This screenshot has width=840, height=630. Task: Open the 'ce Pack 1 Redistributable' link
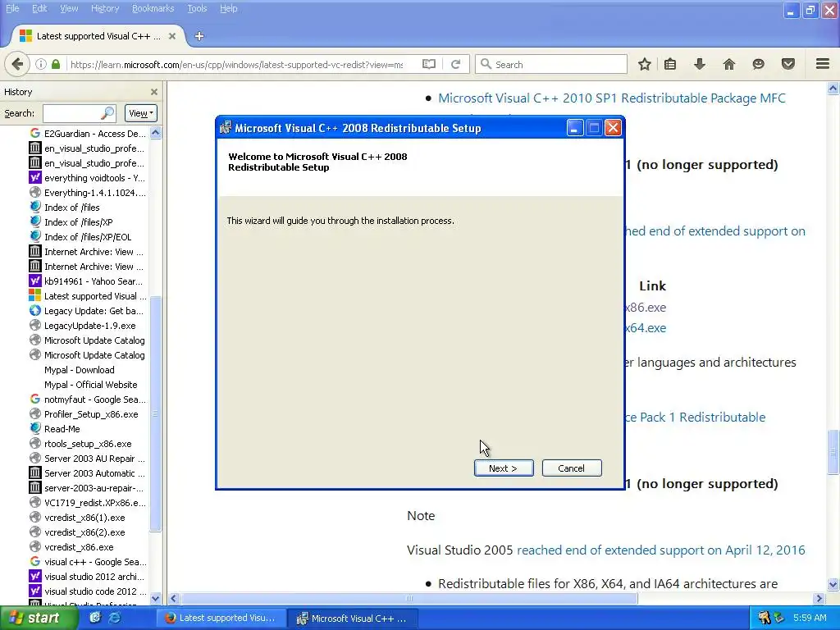click(x=696, y=418)
